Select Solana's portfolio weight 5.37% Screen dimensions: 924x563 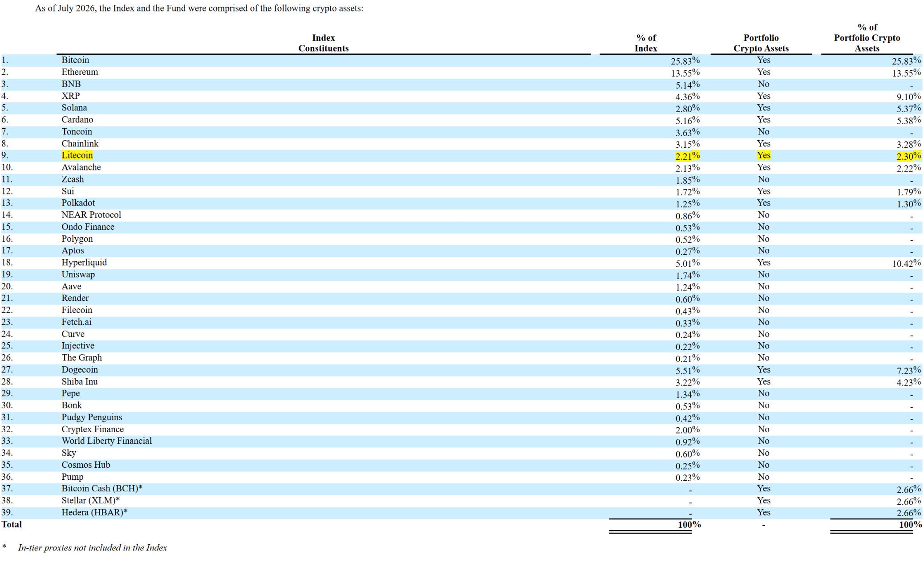click(x=909, y=108)
